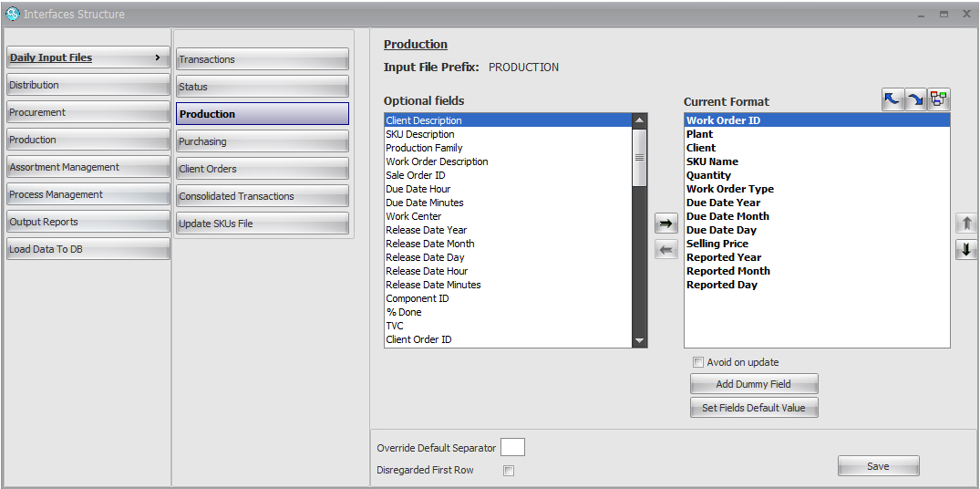Select Client in Current Format list
The height and width of the screenshot is (489, 980).
point(817,148)
